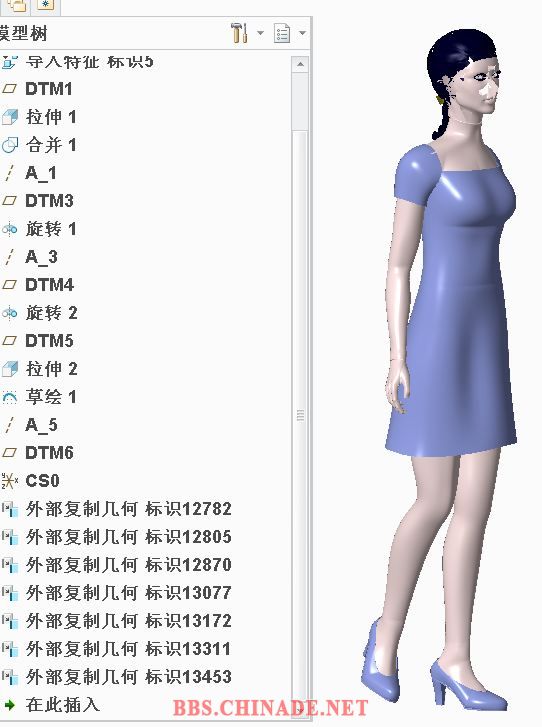Click the axis icon of A_1

click(9, 173)
